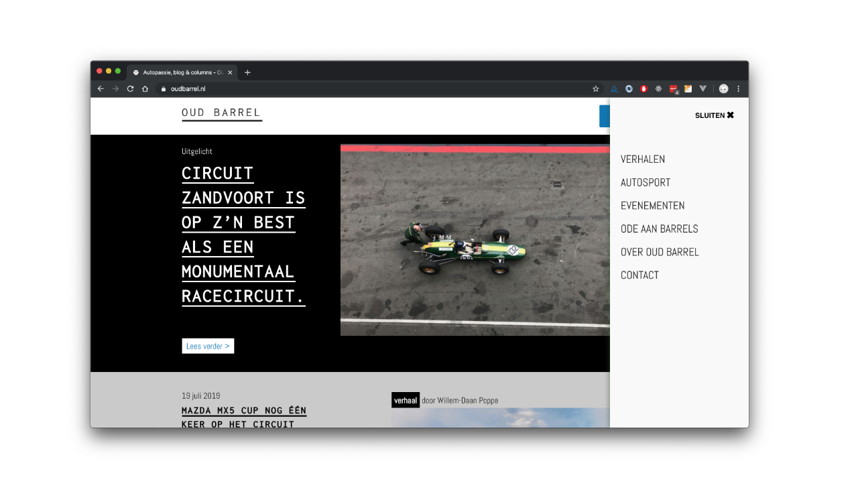
Task: Close the side menu via SLUITEN
Action: point(715,115)
